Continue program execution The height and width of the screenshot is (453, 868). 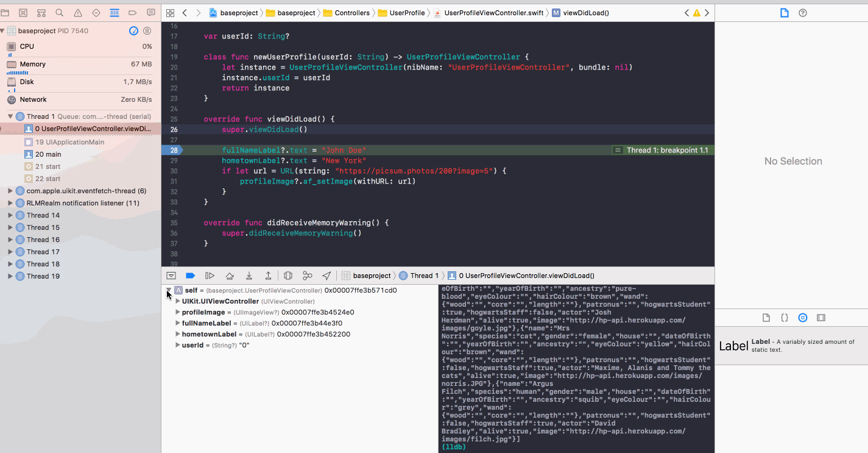210,276
